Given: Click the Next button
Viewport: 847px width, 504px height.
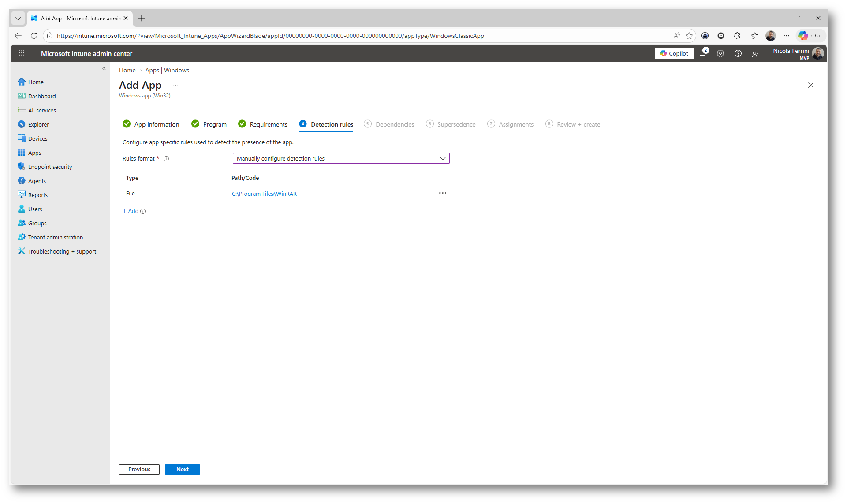Looking at the screenshot, I should click(x=182, y=469).
